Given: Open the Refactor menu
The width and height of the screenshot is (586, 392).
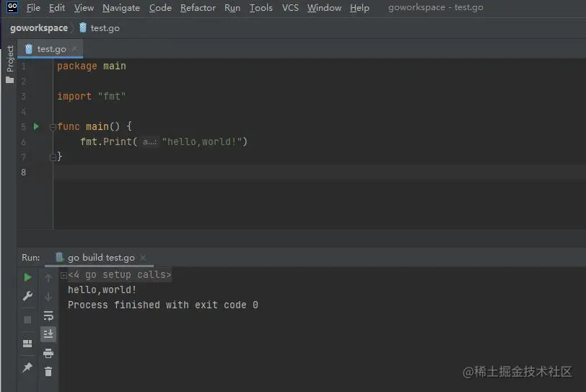Looking at the screenshot, I should point(198,8).
